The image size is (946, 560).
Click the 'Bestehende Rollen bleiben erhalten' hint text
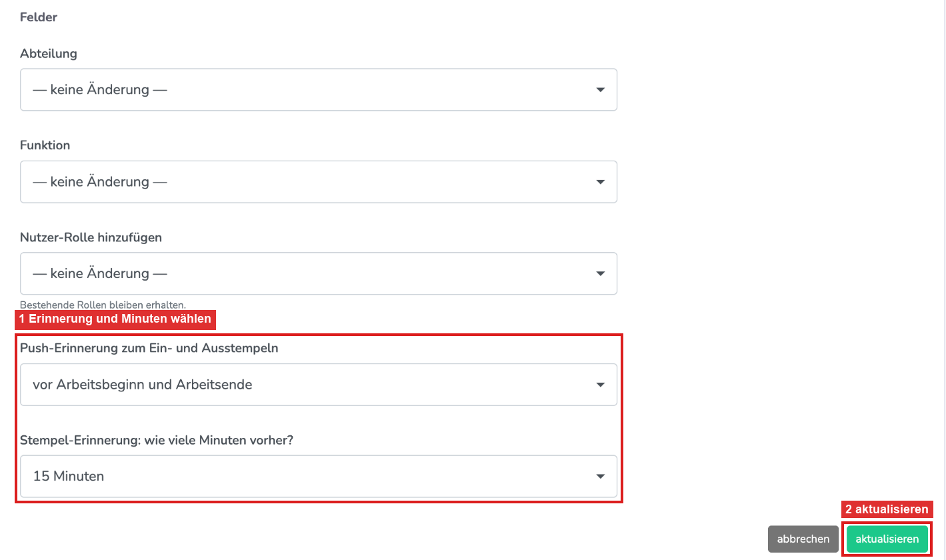(x=103, y=305)
